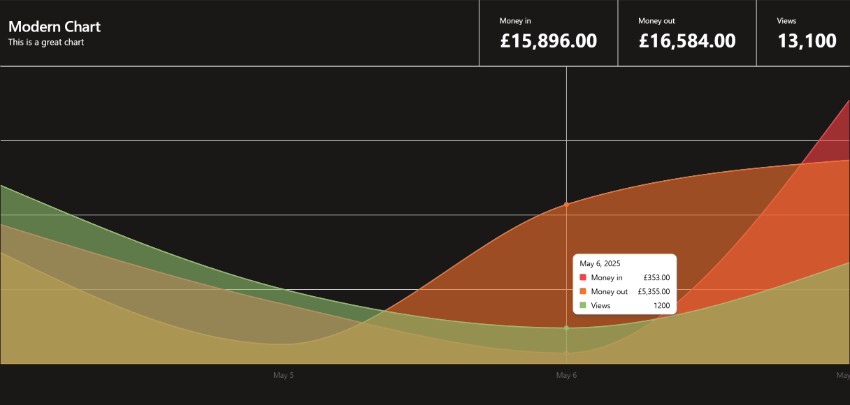Click the orange data point on May 6
Image resolution: width=850 pixels, height=405 pixels.
click(x=566, y=204)
